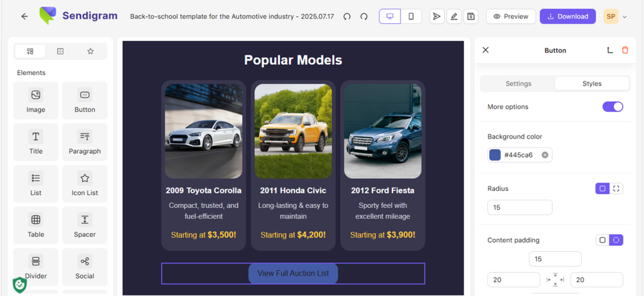Select per-side content padding mode

tap(616, 240)
